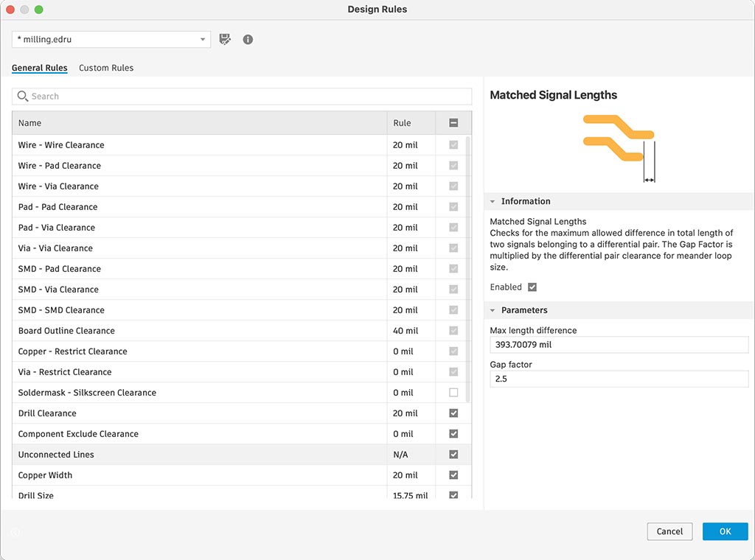
Task: Confirm changes with the OK button
Action: (725, 531)
